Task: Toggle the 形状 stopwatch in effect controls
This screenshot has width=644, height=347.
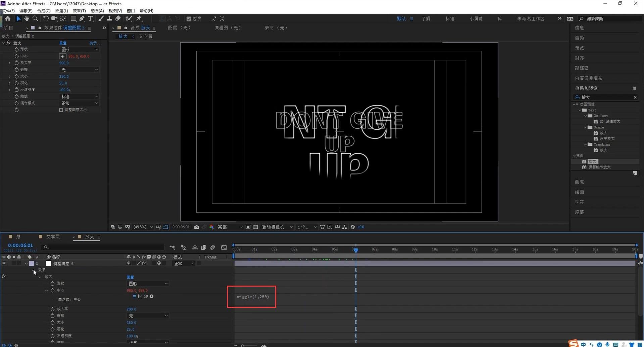Action: click(x=16, y=49)
